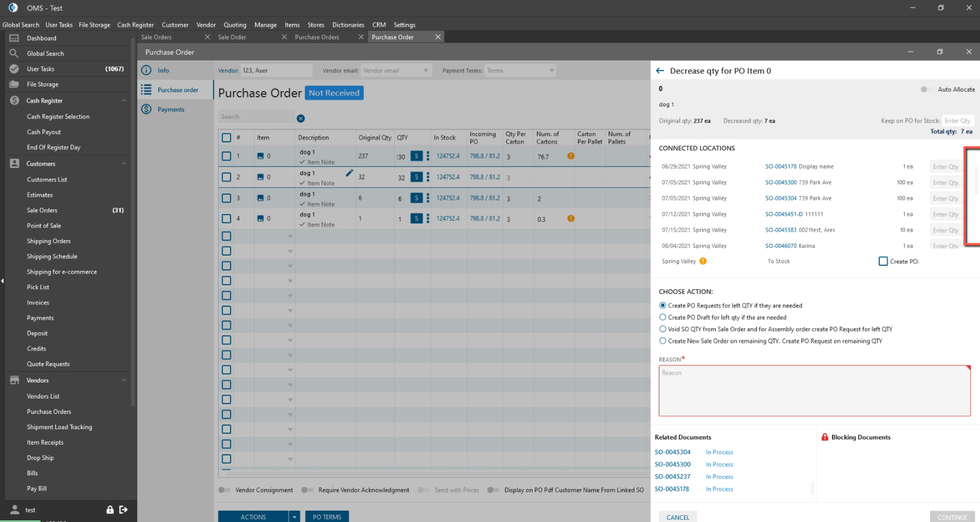Click the CANCEL button
This screenshot has width=980, height=522.
click(678, 517)
